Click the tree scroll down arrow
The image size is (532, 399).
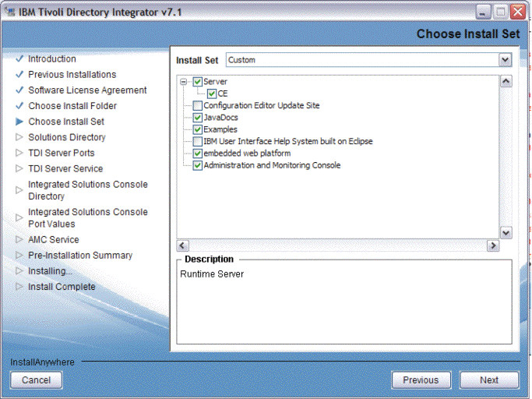point(506,233)
